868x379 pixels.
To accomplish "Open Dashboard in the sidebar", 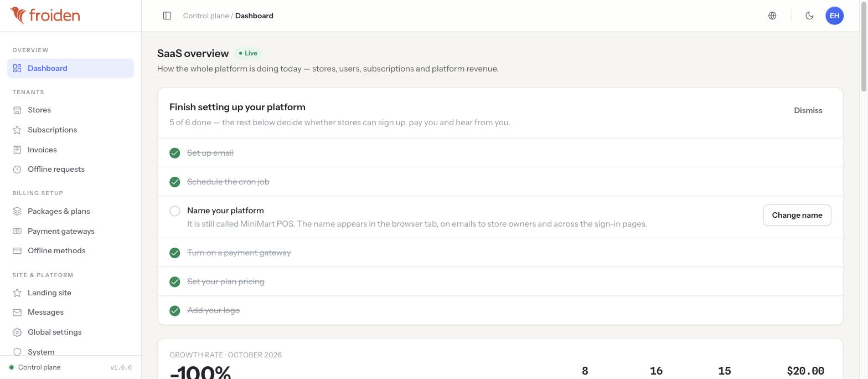I will [70, 68].
